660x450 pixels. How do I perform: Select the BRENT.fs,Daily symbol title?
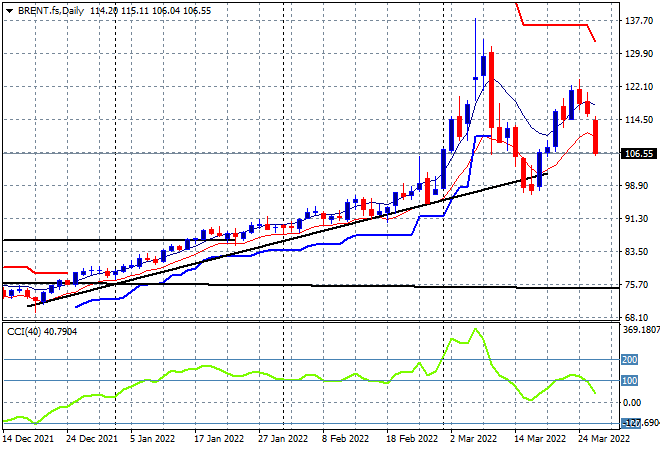pyautogui.click(x=51, y=11)
